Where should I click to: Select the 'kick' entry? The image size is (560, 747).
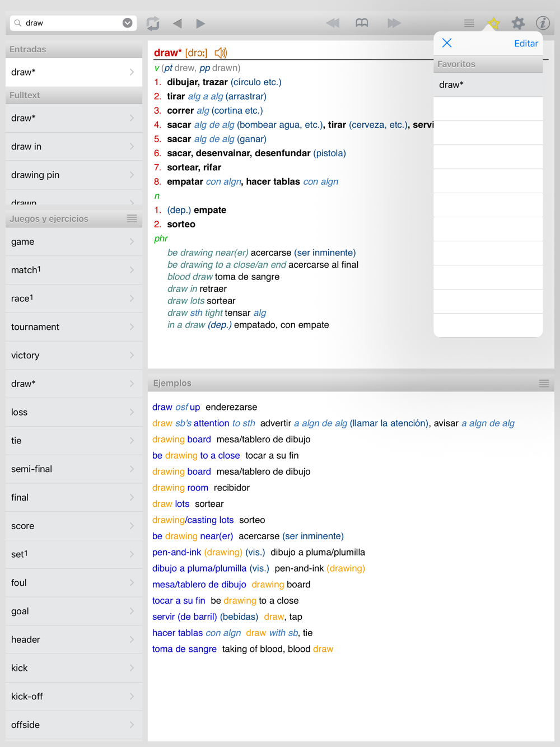(x=74, y=668)
